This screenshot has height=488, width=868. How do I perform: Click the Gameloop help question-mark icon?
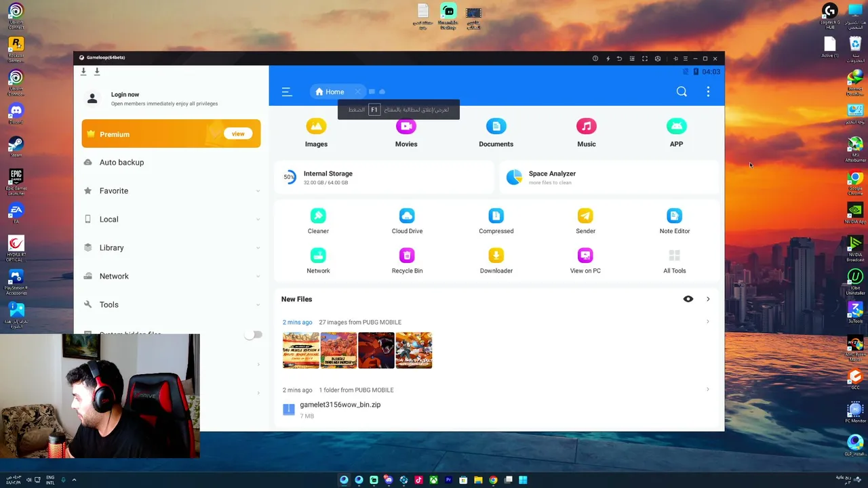tap(595, 58)
